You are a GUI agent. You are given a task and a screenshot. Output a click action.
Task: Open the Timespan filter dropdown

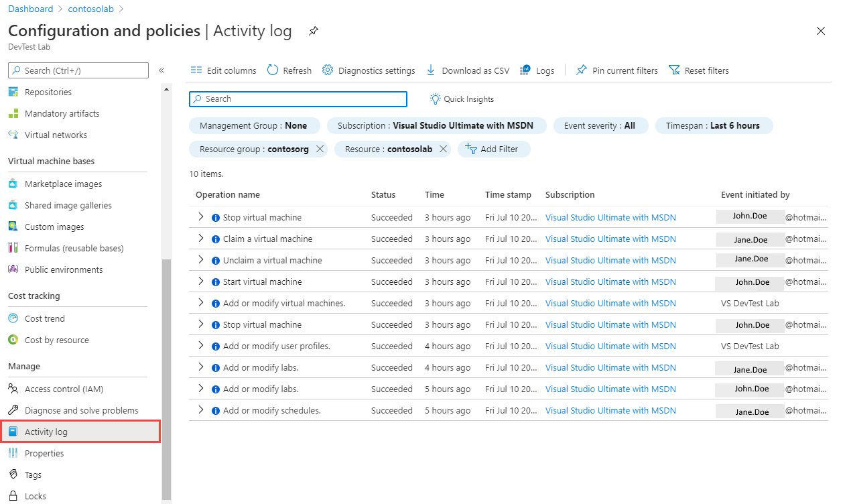point(714,125)
